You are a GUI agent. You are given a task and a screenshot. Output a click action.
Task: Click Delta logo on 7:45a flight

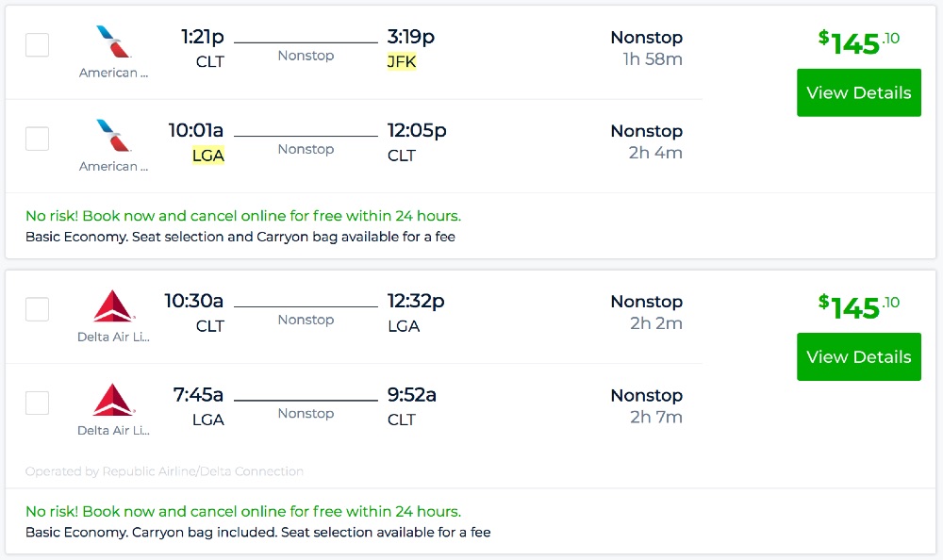tap(113, 400)
